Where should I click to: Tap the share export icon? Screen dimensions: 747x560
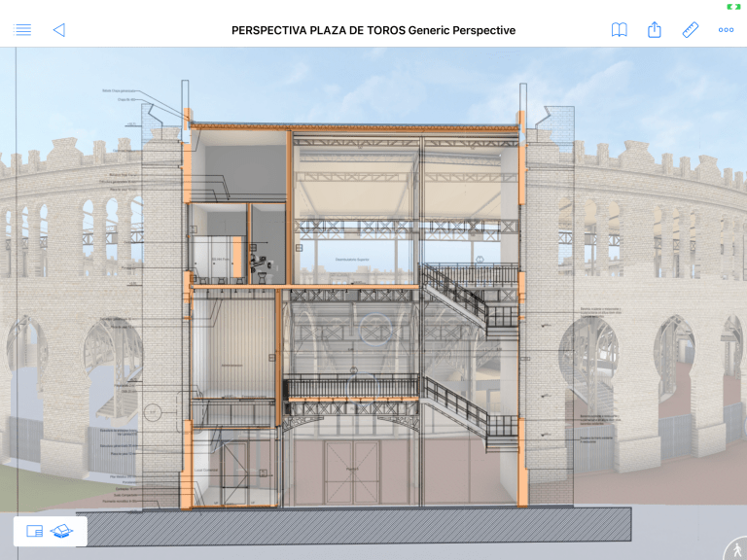pyautogui.click(x=655, y=30)
